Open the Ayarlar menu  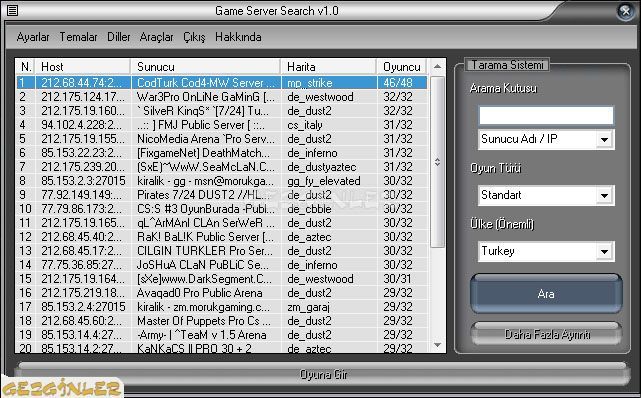(33, 37)
